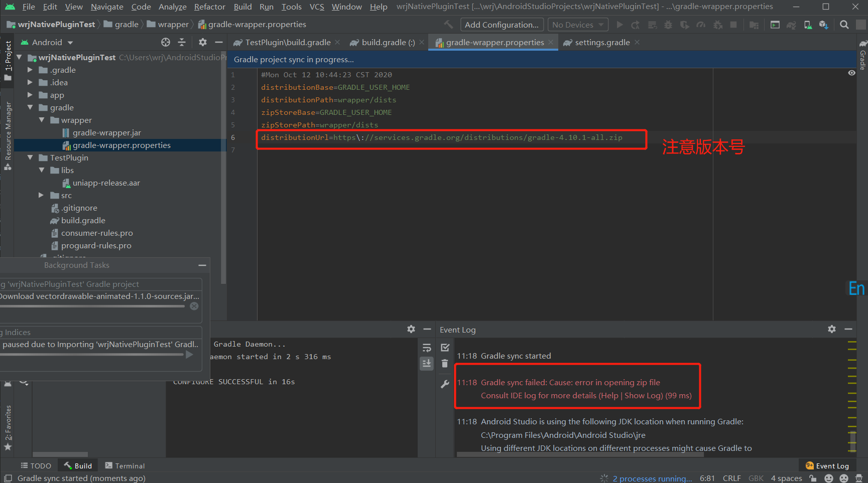Collapse the TestPlugin module folder

(30, 157)
